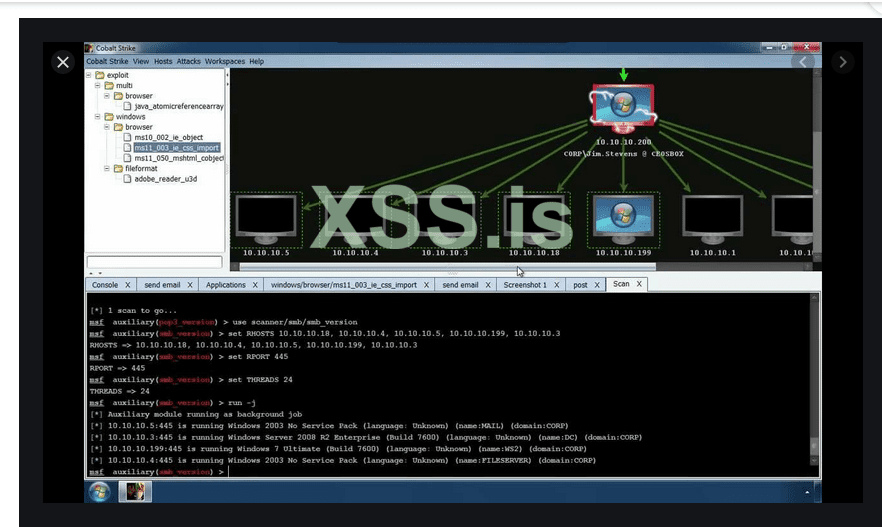Switch to the ms11_003_ie_css_import tab
The image size is (882, 527).
coord(344,285)
